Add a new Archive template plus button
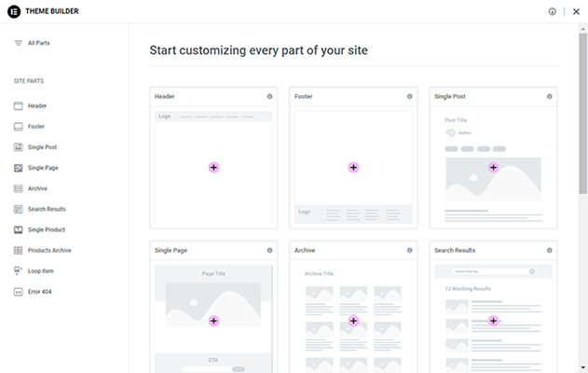Screen dimensions: 588x373 pos(353,320)
